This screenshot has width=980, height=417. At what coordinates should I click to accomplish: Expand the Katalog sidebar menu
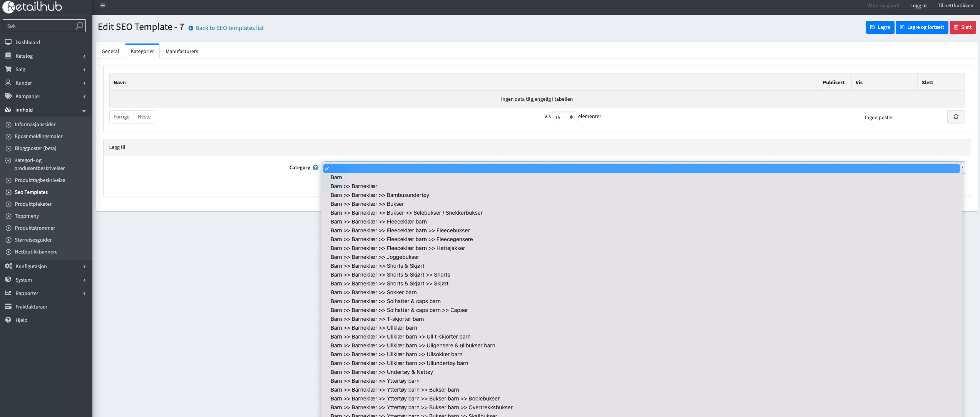pos(24,56)
